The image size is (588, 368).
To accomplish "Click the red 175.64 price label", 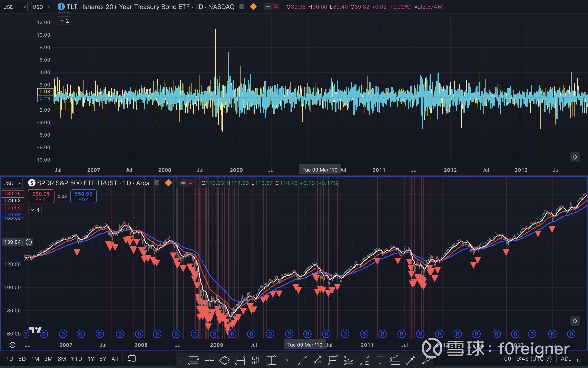I will point(13,207).
